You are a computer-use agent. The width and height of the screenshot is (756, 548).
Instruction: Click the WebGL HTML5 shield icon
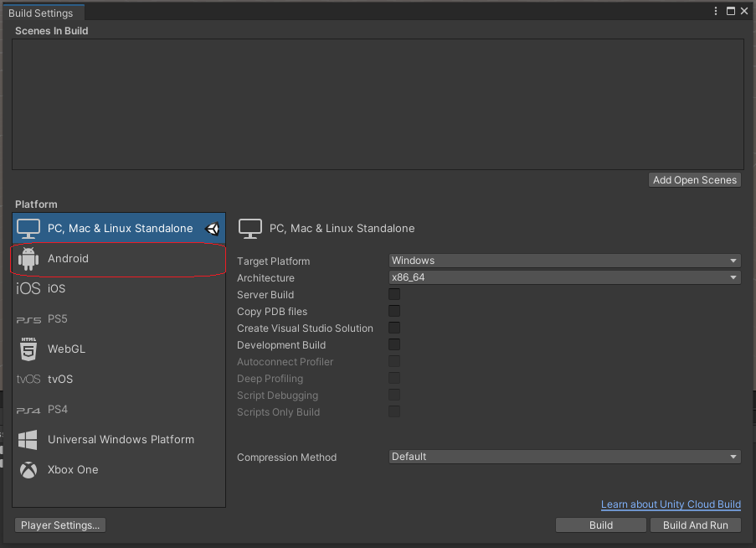point(28,349)
